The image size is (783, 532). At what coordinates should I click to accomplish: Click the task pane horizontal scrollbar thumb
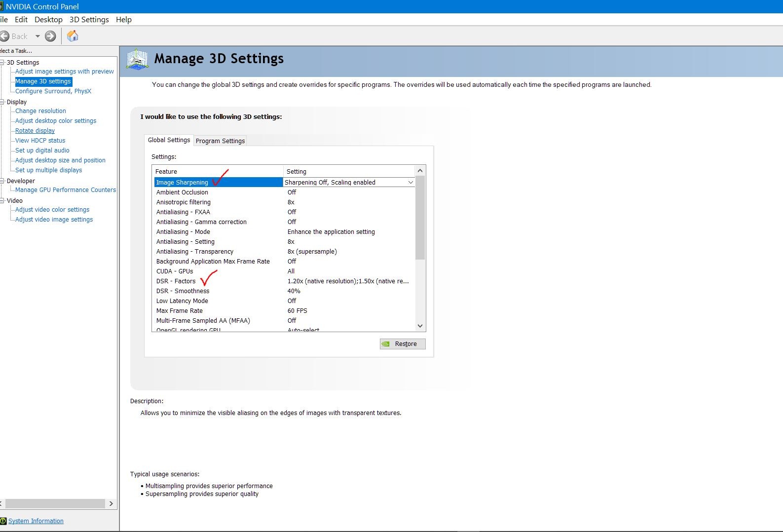coord(55,504)
